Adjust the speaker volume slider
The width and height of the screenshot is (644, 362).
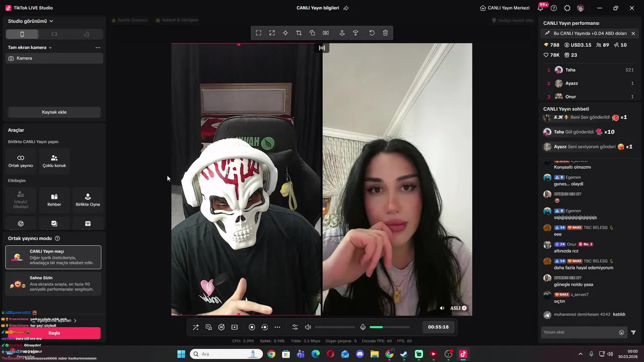click(335, 327)
